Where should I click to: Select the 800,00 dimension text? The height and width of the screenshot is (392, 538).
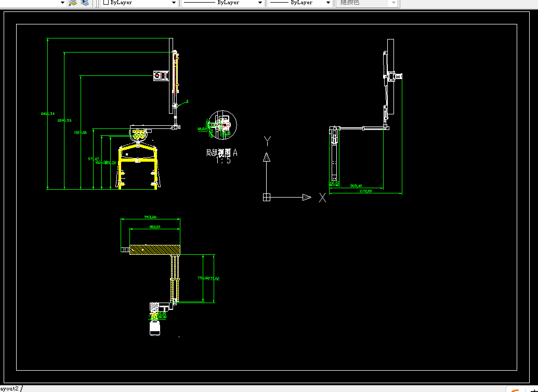(x=154, y=227)
